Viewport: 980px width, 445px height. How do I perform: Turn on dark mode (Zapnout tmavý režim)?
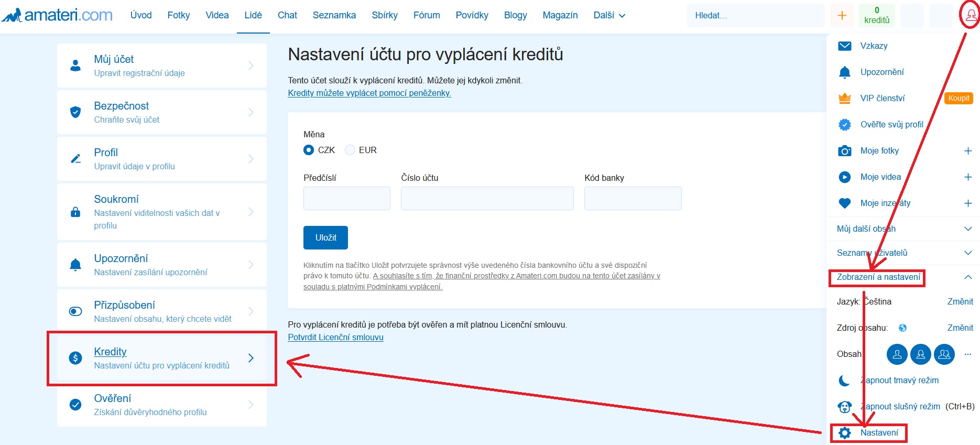tap(899, 381)
